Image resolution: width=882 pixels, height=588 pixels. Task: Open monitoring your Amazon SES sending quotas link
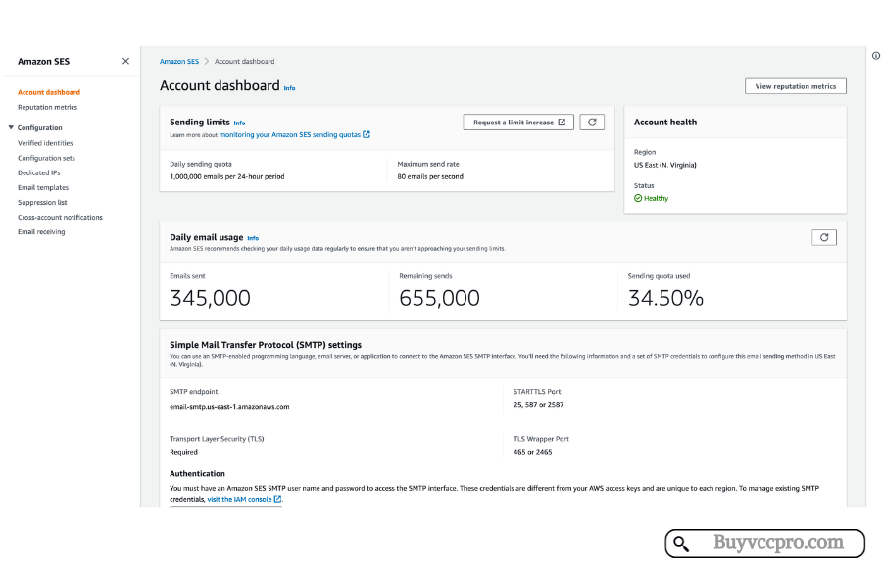[290, 134]
